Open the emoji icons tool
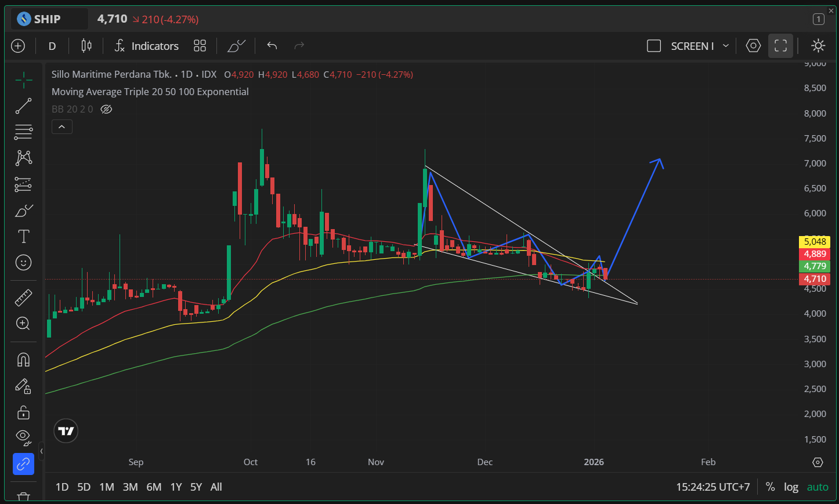Viewport: 839px width, 504px height. 23,263
